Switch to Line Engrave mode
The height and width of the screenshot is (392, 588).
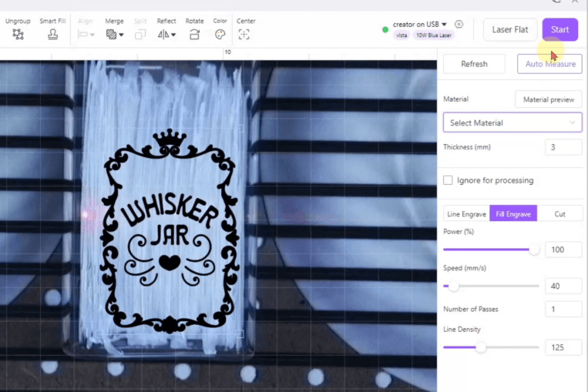click(466, 214)
